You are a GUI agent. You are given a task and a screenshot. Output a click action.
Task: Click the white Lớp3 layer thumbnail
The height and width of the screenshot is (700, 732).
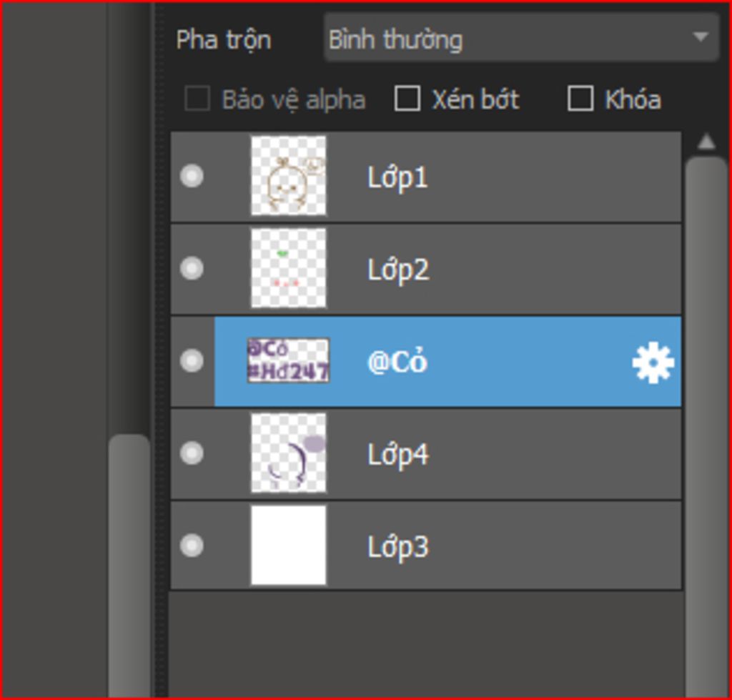(288, 545)
